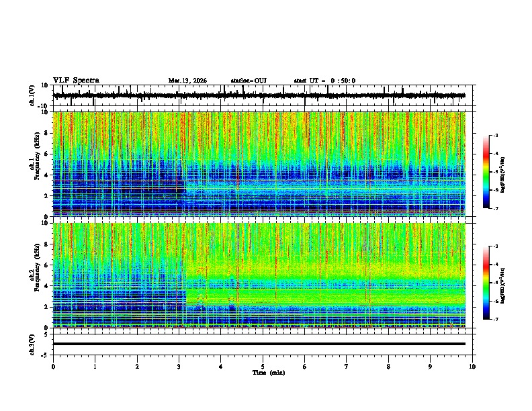Click the "-5" tick on ch.3(V) axis

46,355
